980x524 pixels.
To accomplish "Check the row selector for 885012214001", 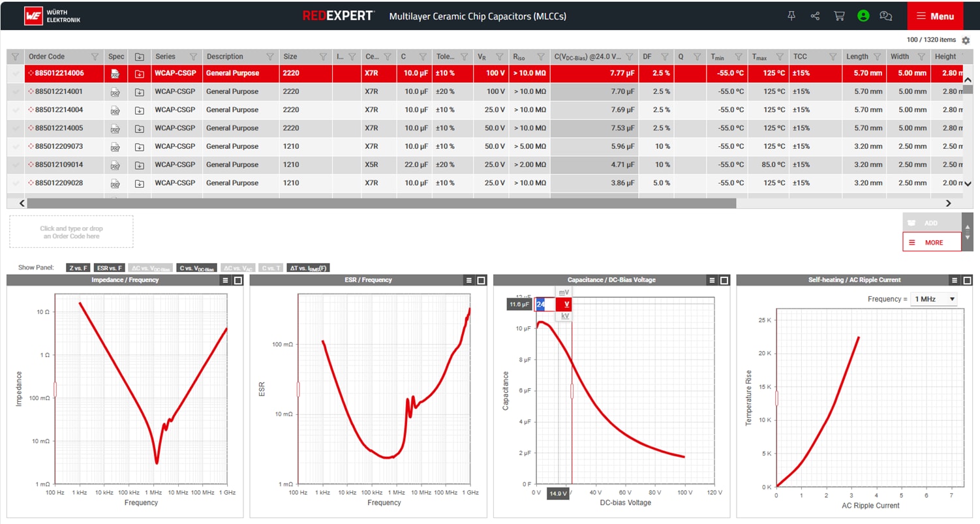I will click(x=16, y=92).
